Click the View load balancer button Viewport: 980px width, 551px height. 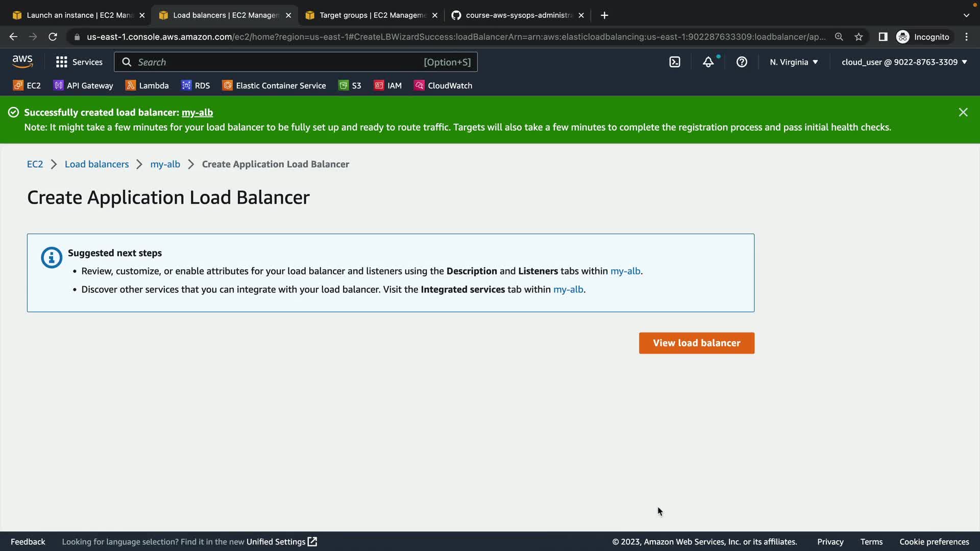click(696, 343)
